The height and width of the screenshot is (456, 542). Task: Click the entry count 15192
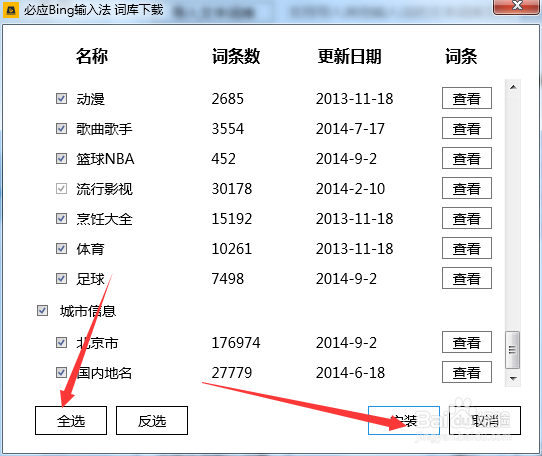pyautogui.click(x=232, y=218)
